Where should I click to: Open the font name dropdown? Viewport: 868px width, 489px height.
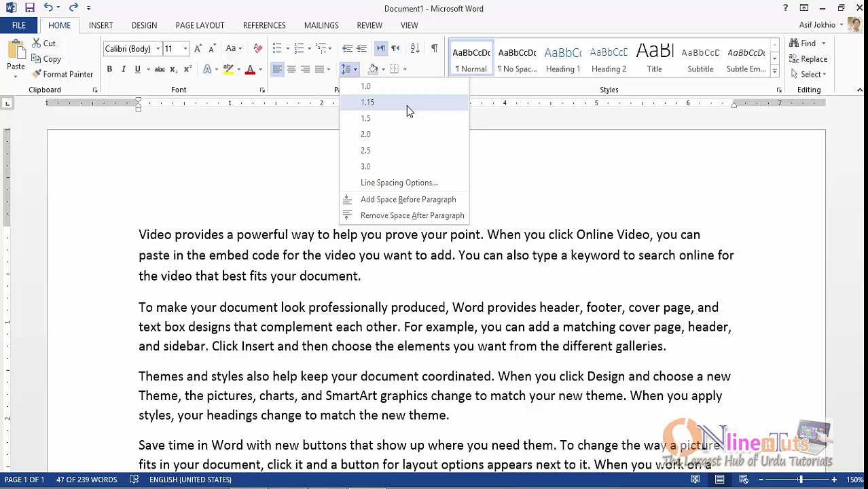click(158, 49)
